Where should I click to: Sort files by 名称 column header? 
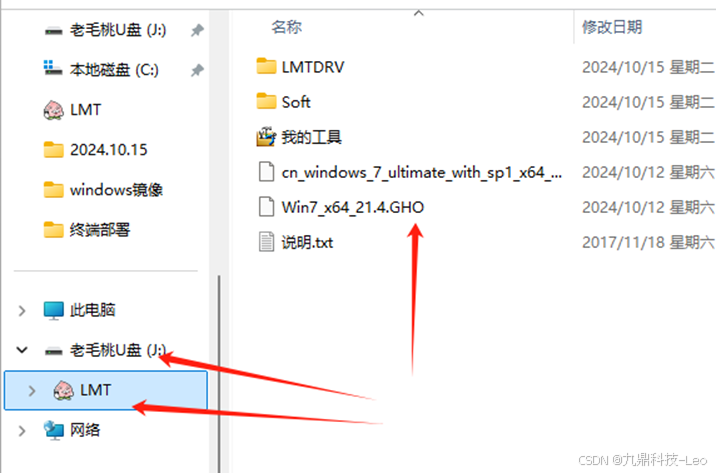287,27
